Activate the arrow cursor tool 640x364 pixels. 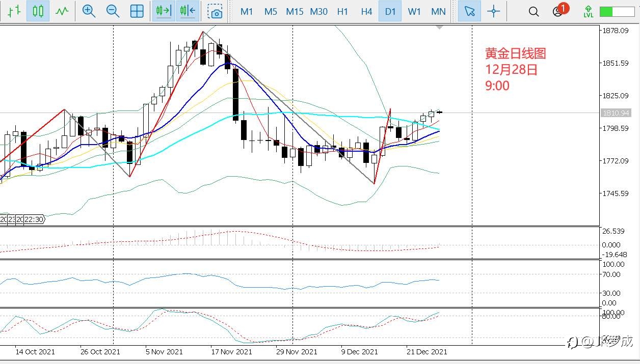pyautogui.click(x=469, y=11)
